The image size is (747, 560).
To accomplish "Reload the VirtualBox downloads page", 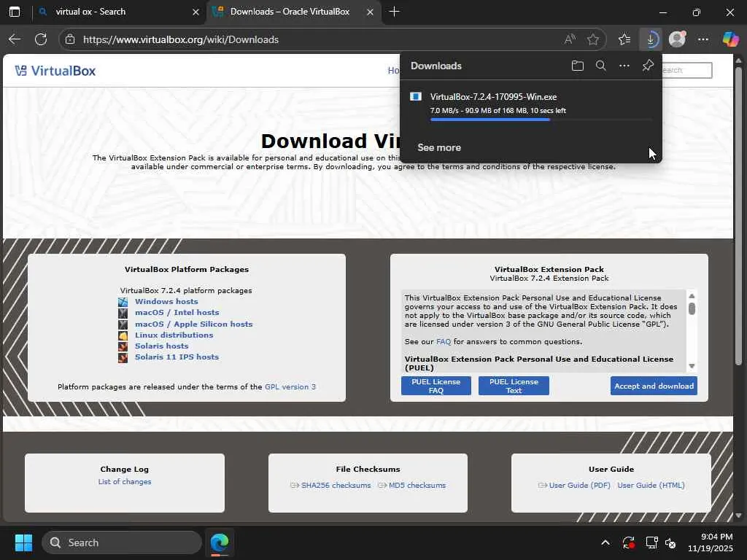I will pos(41,39).
